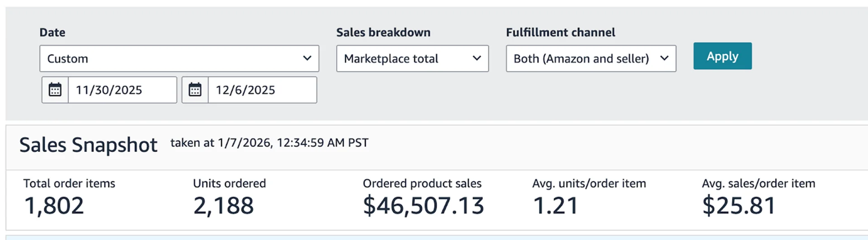Click the Apply button
This screenshot has height=240, width=868.
click(722, 56)
